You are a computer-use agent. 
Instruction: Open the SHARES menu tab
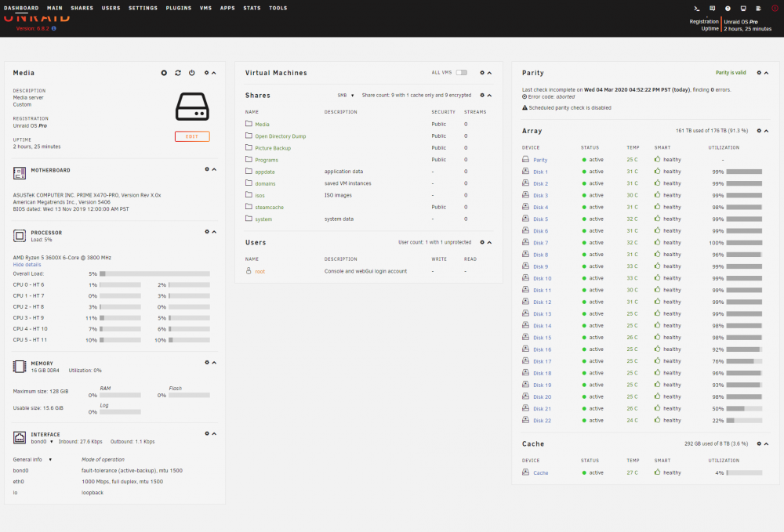pos(82,8)
